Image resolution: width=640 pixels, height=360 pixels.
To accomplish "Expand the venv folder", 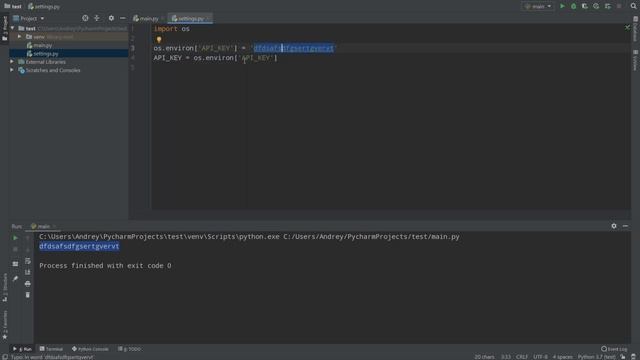I will [19, 37].
